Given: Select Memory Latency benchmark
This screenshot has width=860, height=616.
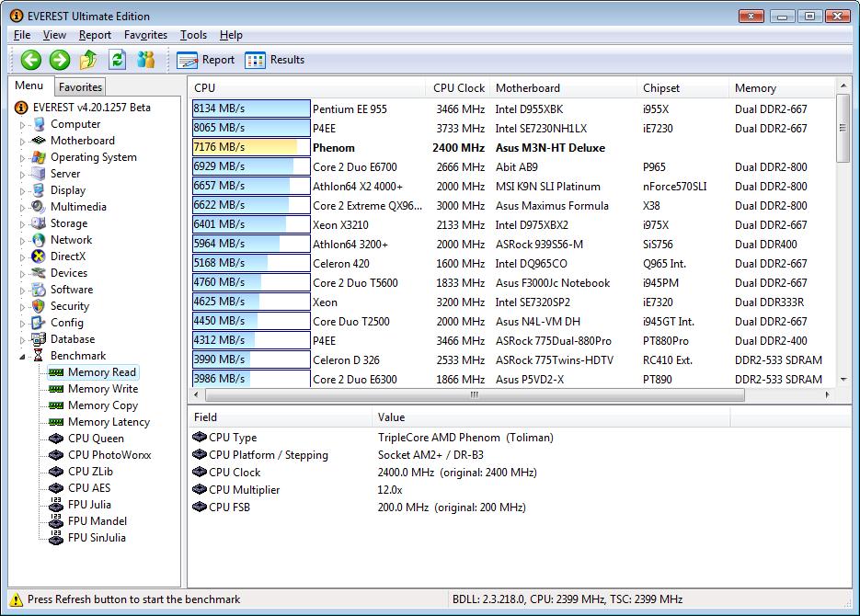Looking at the screenshot, I should coord(109,422).
